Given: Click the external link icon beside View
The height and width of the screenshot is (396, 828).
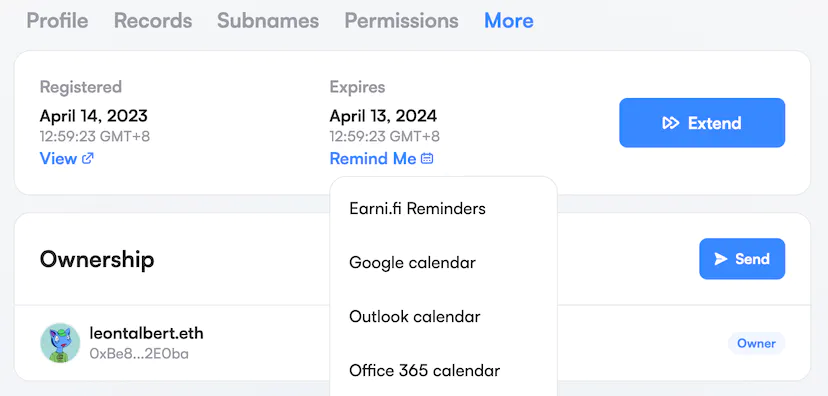Looking at the screenshot, I should [88, 158].
